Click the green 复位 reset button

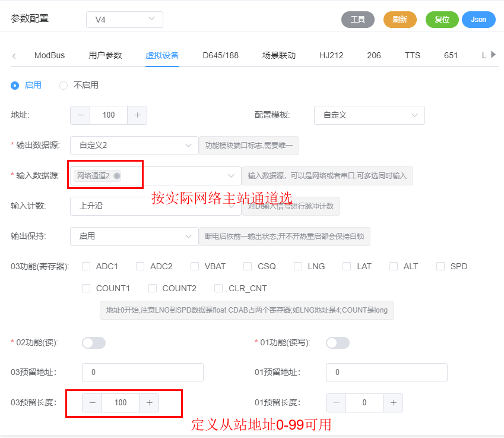click(442, 20)
